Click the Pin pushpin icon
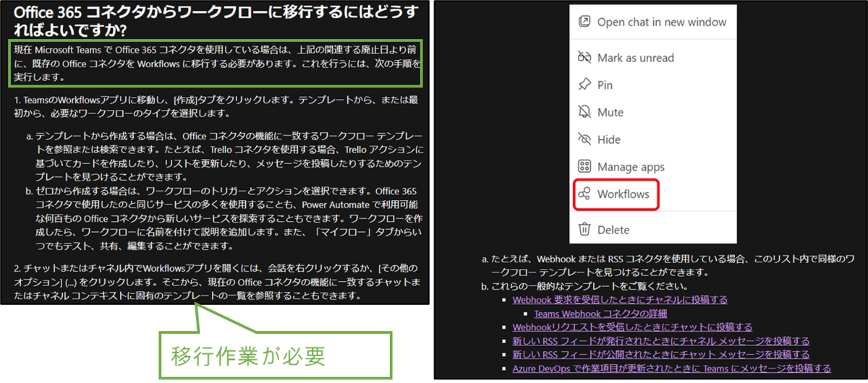Viewport: 868px width, 383px height. click(584, 85)
